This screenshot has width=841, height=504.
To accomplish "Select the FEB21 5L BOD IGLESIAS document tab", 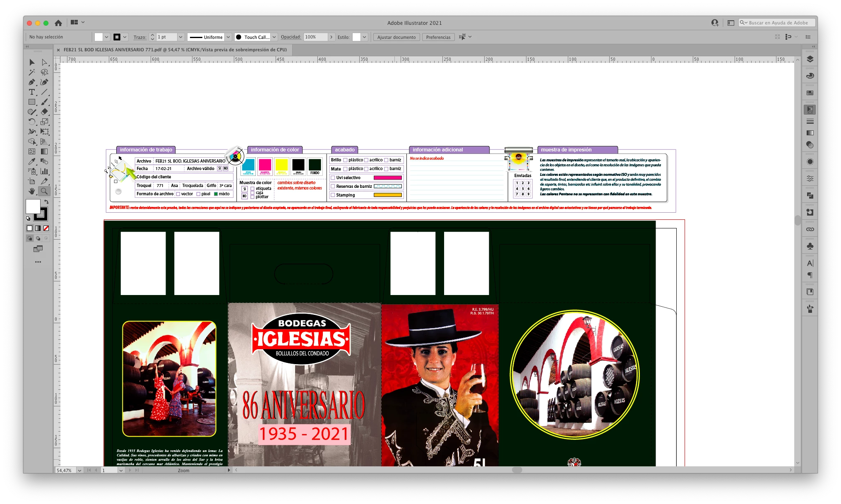I will click(175, 50).
